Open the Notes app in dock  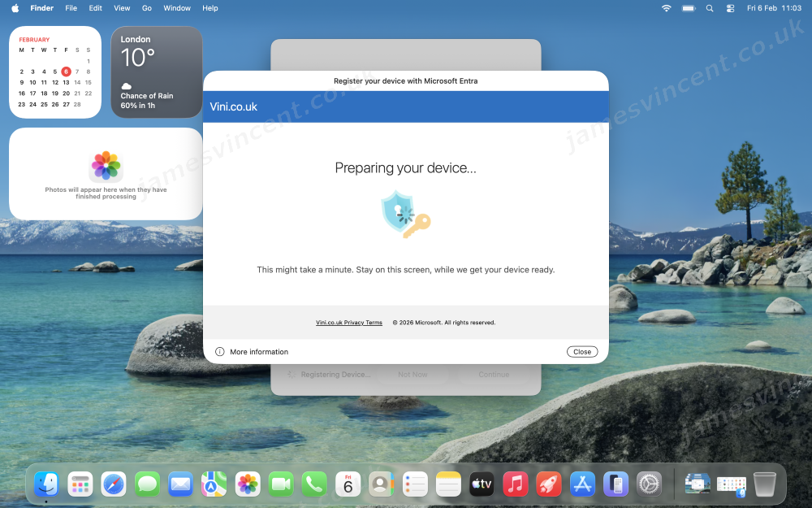(448, 484)
